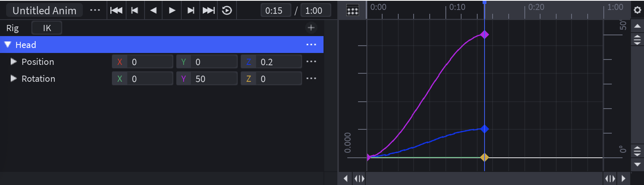Click the vertical scroll down arrow

pyautogui.click(x=637, y=165)
